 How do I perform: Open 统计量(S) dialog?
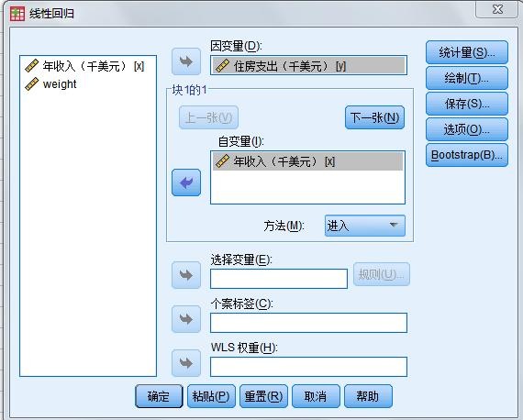(x=467, y=52)
